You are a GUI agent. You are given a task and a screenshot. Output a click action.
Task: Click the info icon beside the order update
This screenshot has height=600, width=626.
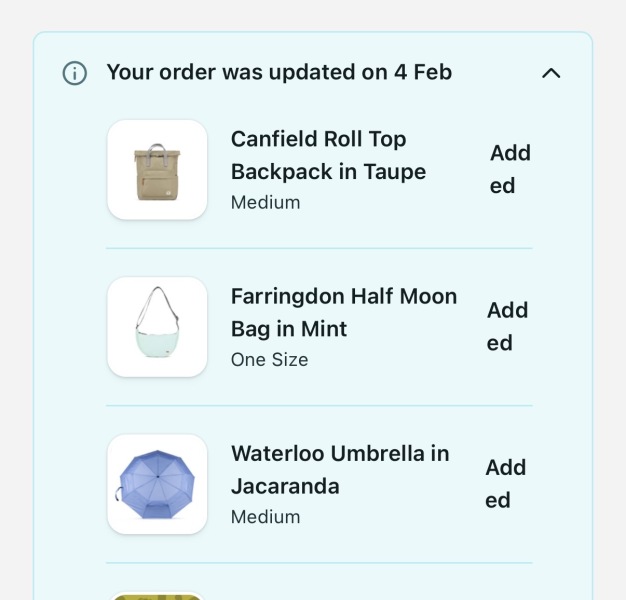point(75,73)
